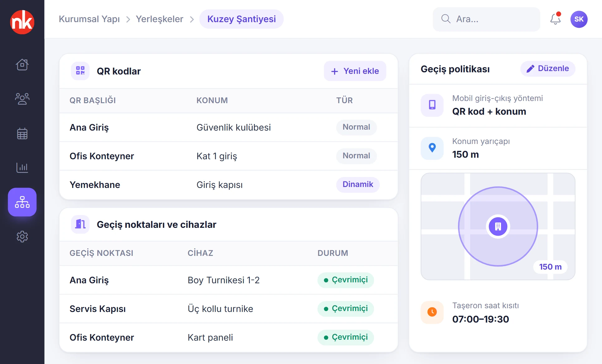602x364 pixels.
Task: Click the DURUM column header
Action: tap(333, 253)
